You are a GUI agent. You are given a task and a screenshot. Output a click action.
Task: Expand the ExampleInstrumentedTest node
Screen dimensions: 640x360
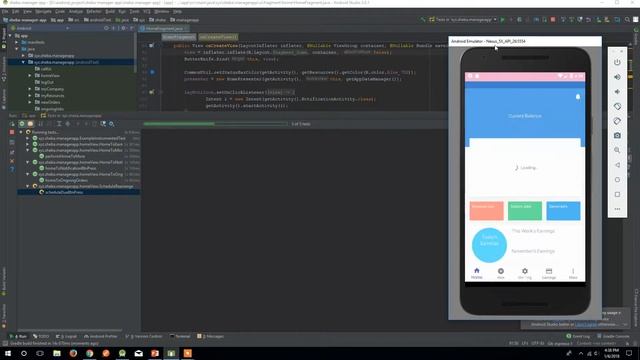(28, 138)
